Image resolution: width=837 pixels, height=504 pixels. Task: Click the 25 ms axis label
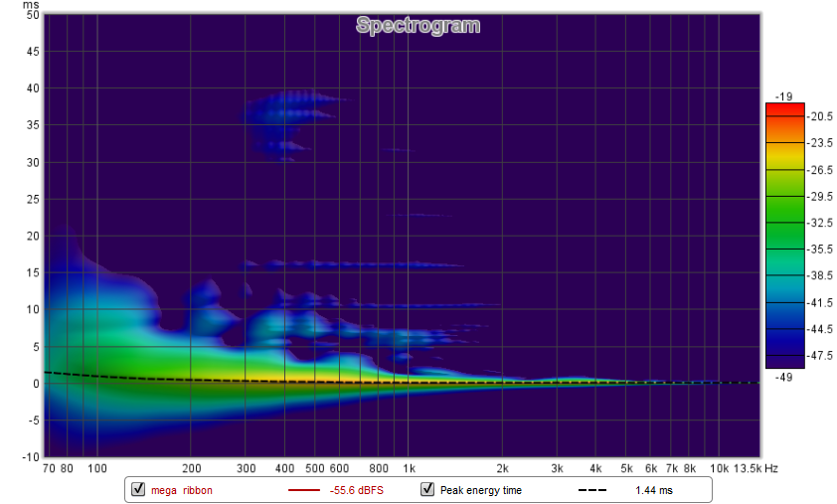33,199
